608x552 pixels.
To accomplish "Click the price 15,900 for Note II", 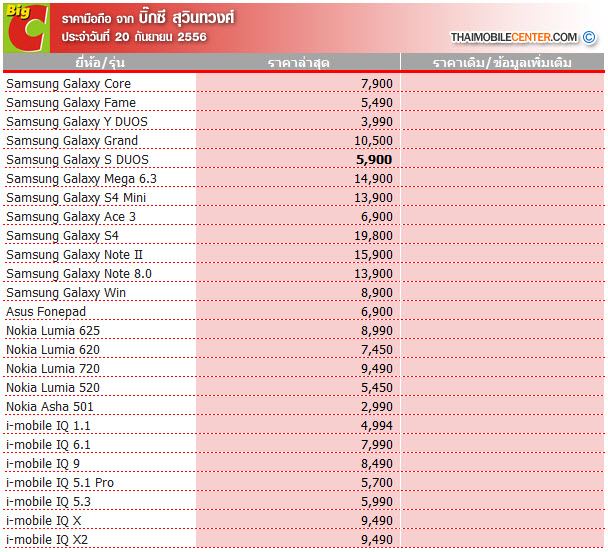I will (x=373, y=255).
